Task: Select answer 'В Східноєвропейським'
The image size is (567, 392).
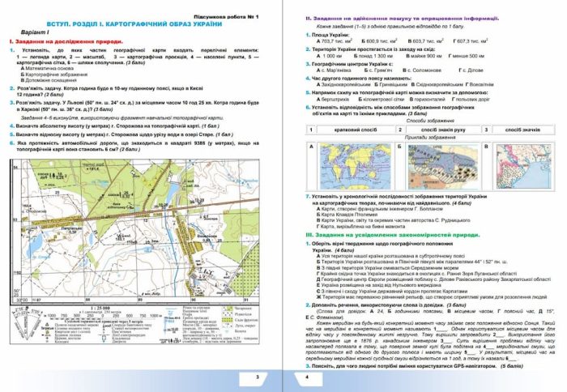Action: (x=437, y=84)
